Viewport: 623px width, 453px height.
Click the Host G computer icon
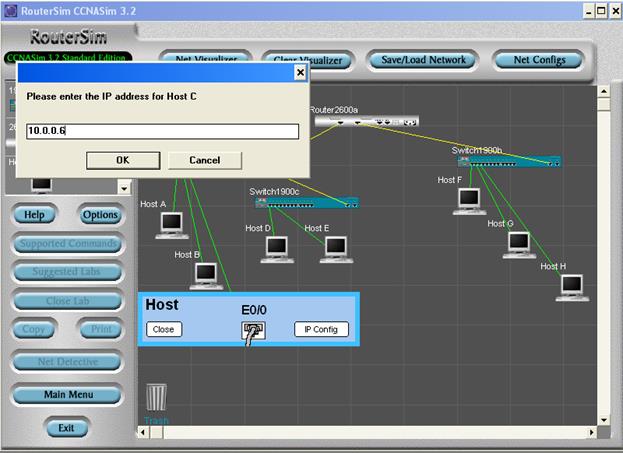(518, 243)
